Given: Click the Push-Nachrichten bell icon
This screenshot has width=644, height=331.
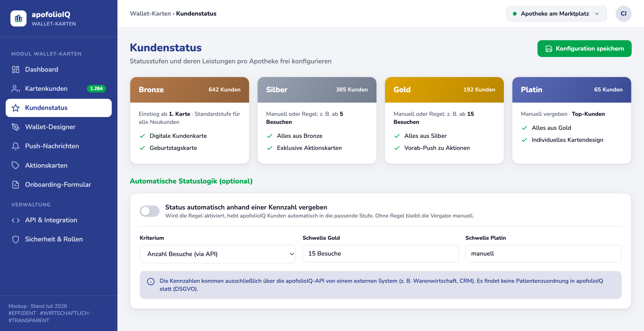Looking at the screenshot, I should point(15,146).
